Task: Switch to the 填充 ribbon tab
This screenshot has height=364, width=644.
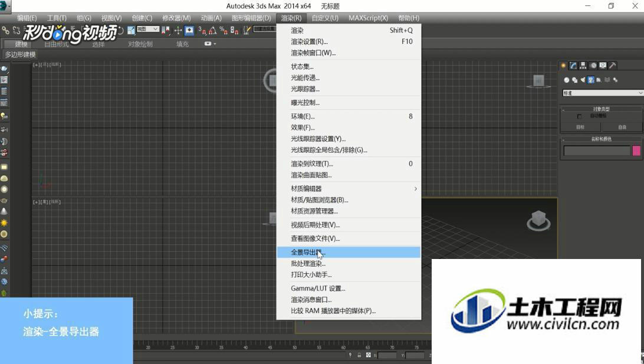Action: [183, 44]
